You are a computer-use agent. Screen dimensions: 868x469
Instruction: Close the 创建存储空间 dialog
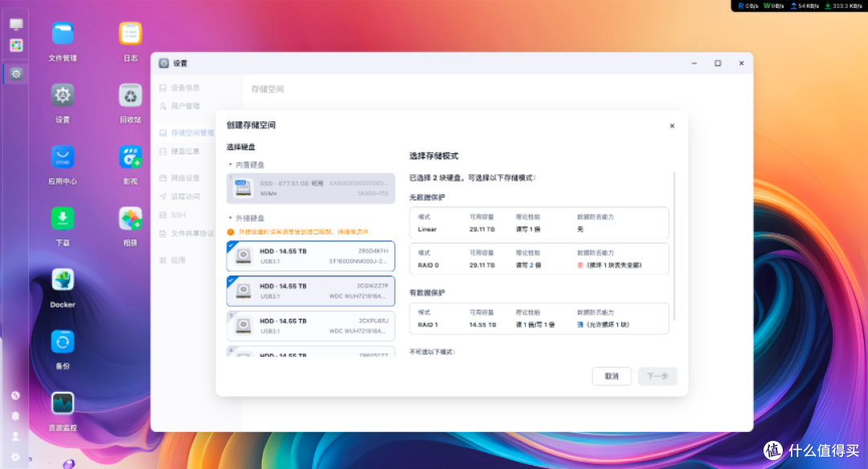(672, 126)
